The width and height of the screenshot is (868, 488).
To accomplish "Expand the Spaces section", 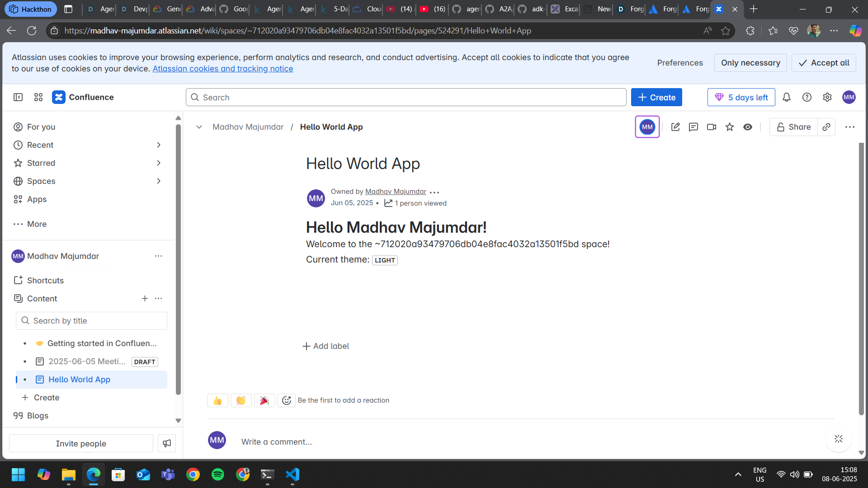I will [x=159, y=181].
